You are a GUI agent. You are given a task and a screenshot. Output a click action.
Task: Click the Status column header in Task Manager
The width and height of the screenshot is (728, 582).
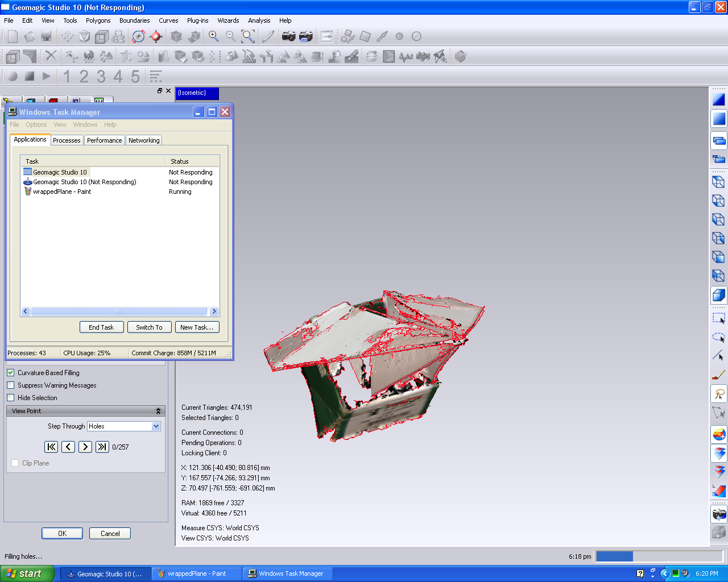click(192, 161)
